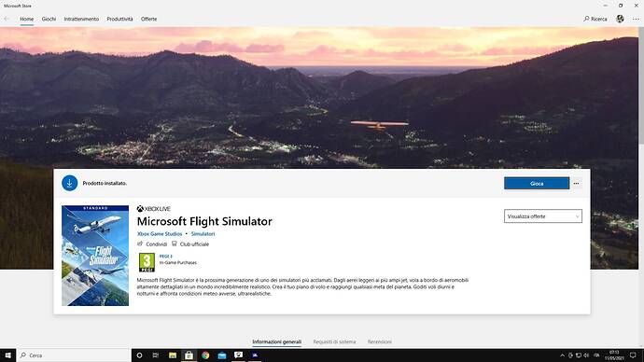Expand the Visualizza offerte dropdown
The height and width of the screenshot is (362, 644).
pos(542,216)
